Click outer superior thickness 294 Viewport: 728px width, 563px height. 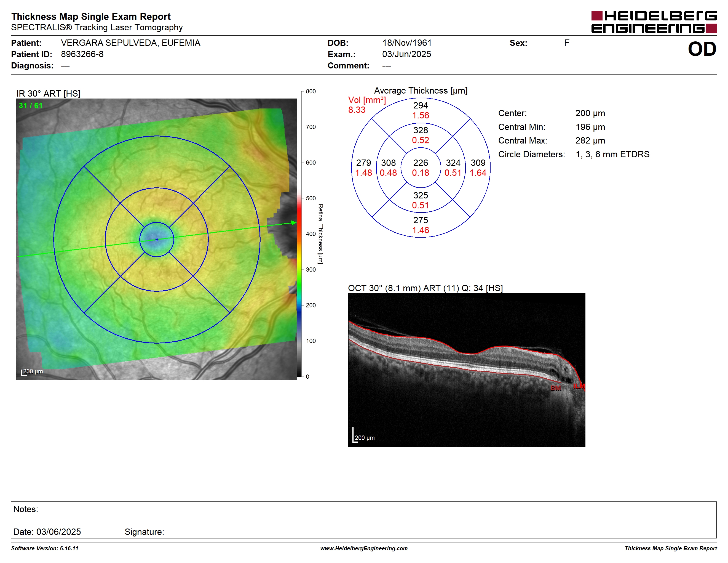421,105
